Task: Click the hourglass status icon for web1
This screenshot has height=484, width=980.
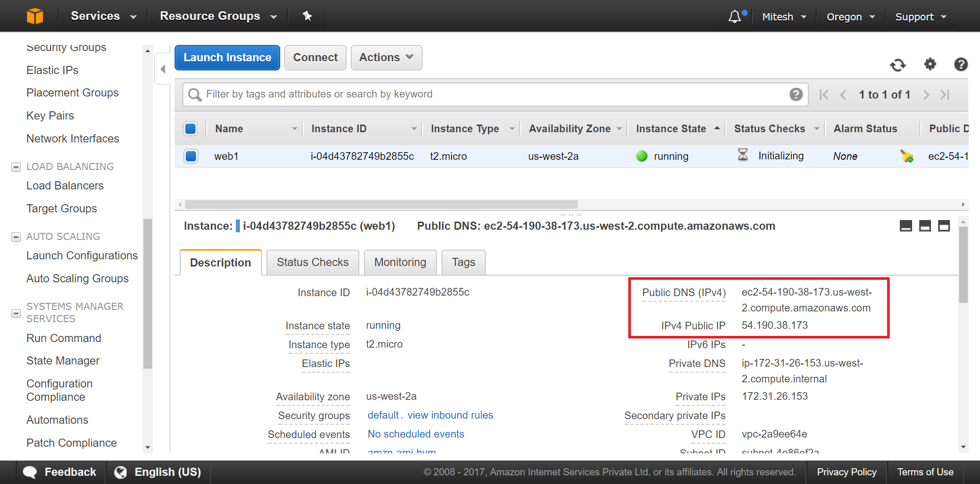Action: [743, 155]
